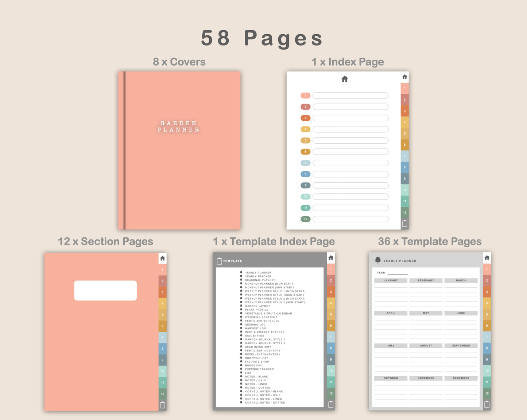The width and height of the screenshot is (527, 420).
Task: Open the Expense Tracker template link
Action: 259,369
